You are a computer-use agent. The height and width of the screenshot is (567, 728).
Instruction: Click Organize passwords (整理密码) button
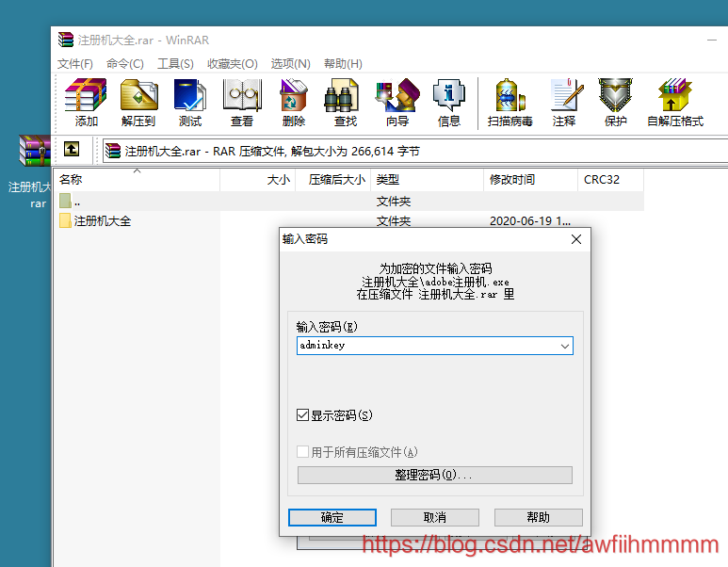(434, 475)
